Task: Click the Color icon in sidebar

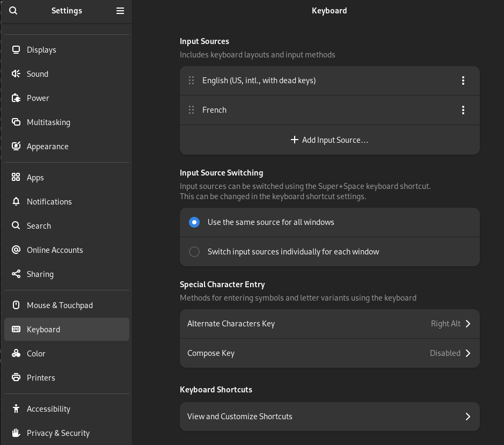Action: point(16,353)
